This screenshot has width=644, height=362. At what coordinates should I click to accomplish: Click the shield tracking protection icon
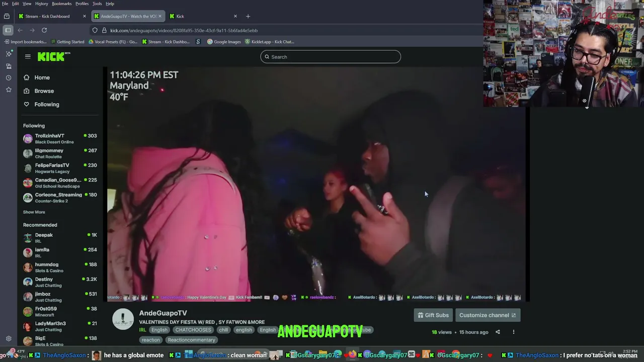95,30
